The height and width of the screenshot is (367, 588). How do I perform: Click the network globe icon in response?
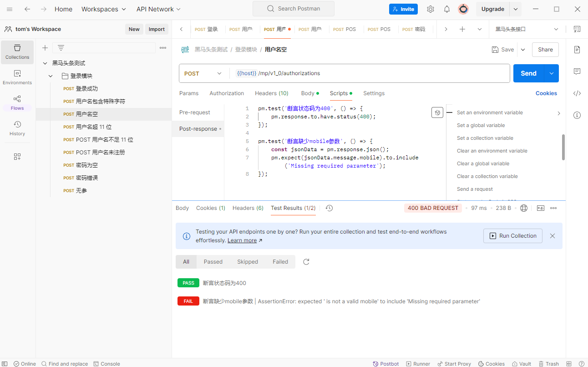(x=524, y=208)
